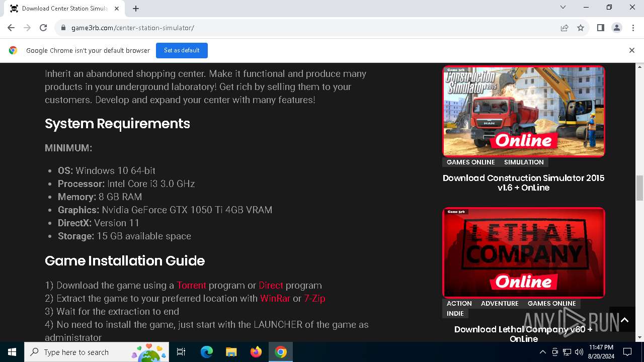The image size is (644, 362).
Task: Open Construction Simulator 2015 thumbnail
Action: click(x=524, y=111)
